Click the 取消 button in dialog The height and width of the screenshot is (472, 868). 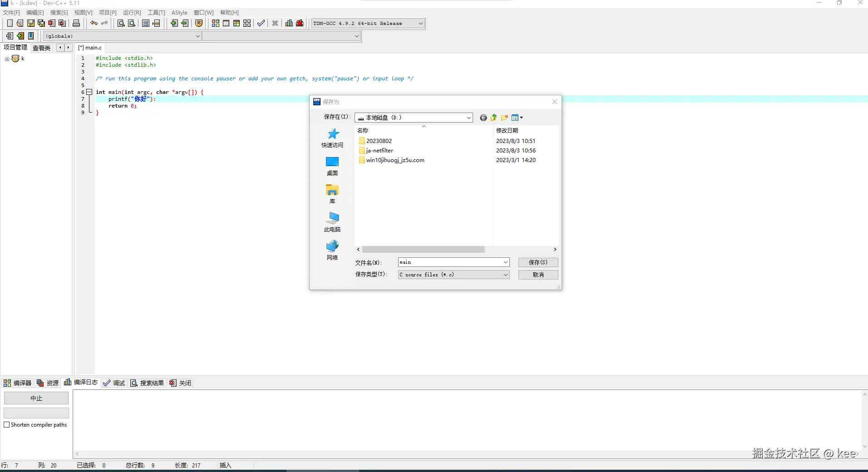pyautogui.click(x=538, y=275)
